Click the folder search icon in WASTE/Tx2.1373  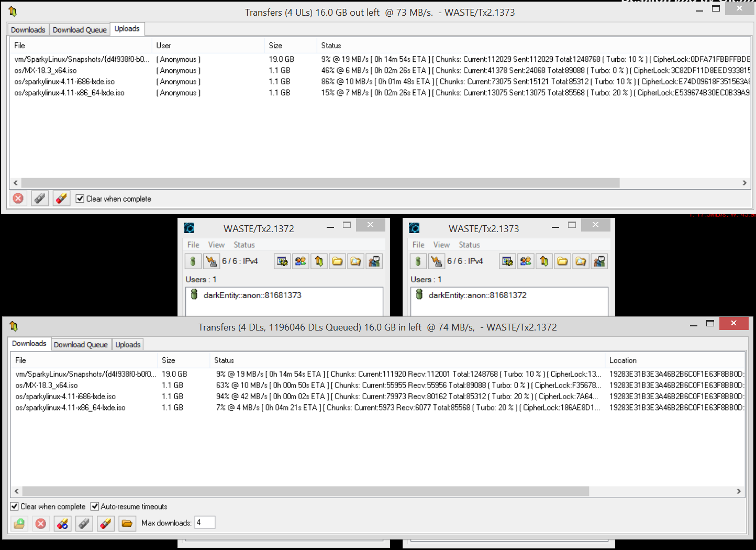pos(581,261)
